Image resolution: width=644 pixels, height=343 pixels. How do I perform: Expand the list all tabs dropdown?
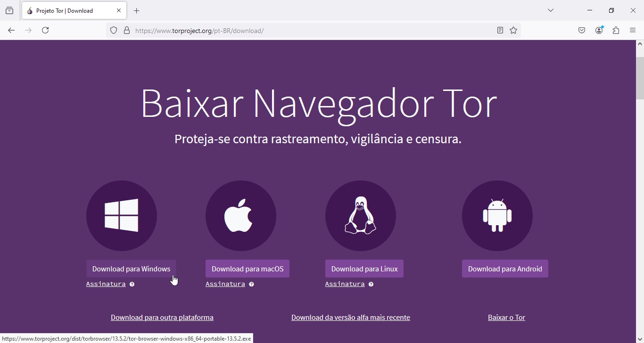[x=551, y=10]
